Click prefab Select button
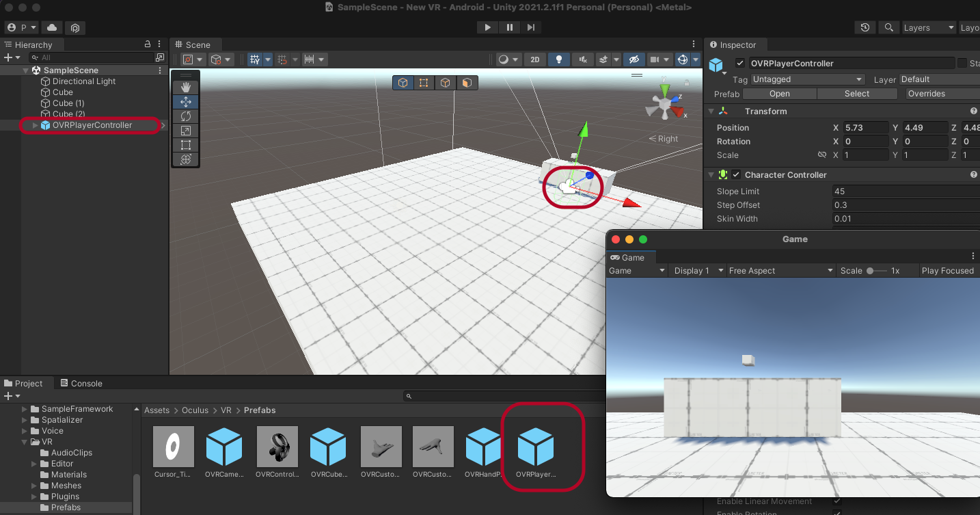980x515 pixels. tap(857, 94)
